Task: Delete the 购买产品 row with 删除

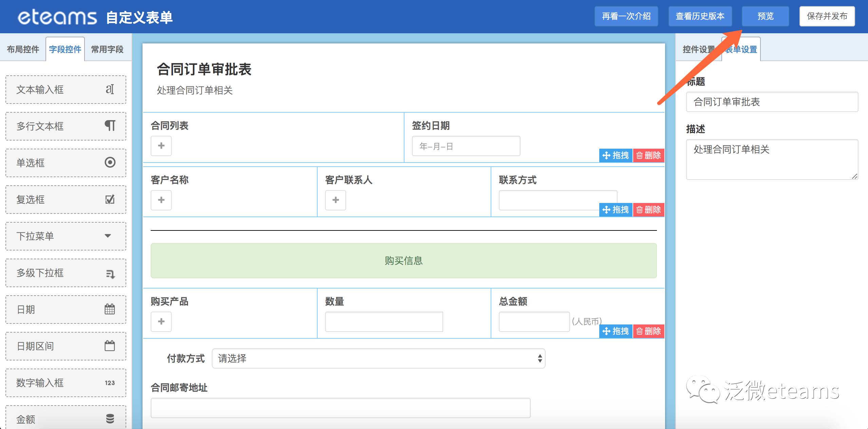Action: (x=648, y=331)
